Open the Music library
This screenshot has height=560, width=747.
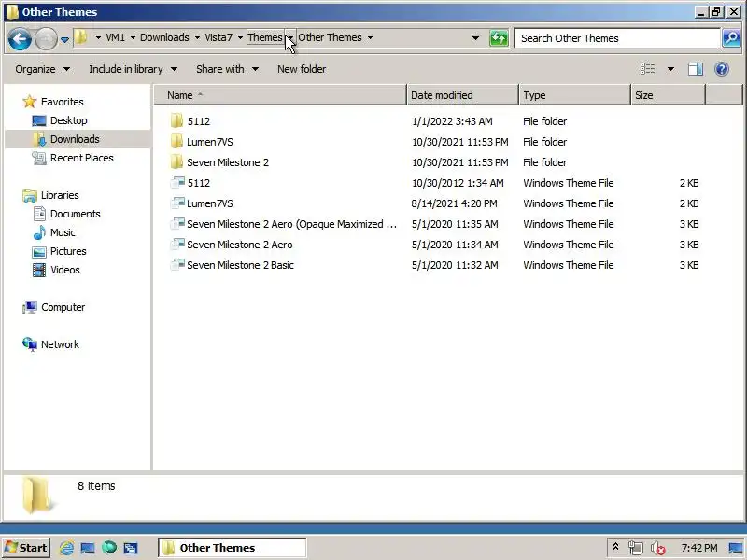(x=63, y=232)
